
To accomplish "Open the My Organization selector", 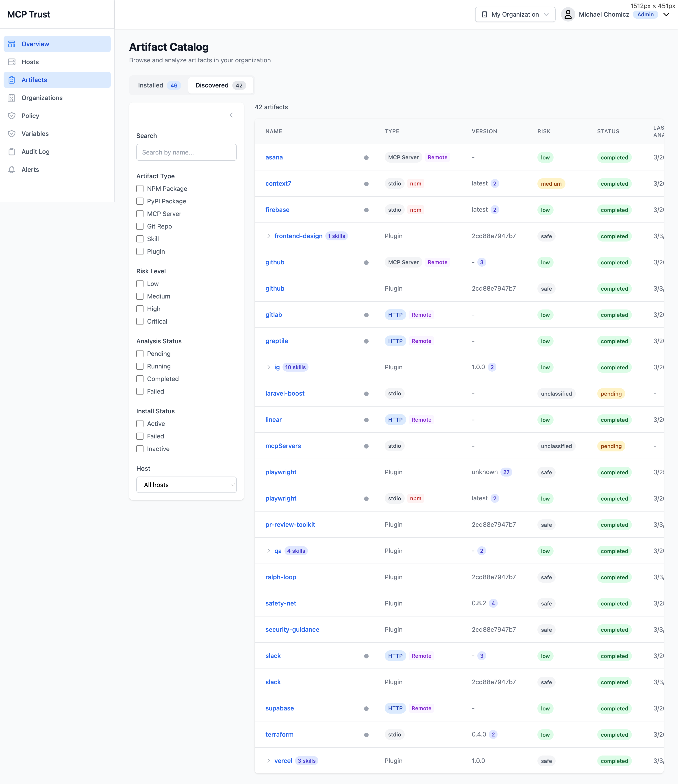I will point(515,14).
